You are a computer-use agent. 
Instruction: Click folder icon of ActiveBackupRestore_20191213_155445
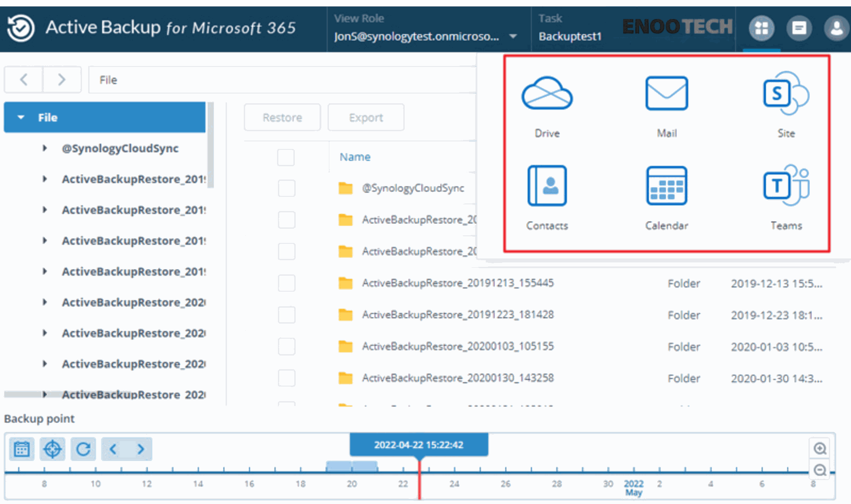pyautogui.click(x=345, y=283)
